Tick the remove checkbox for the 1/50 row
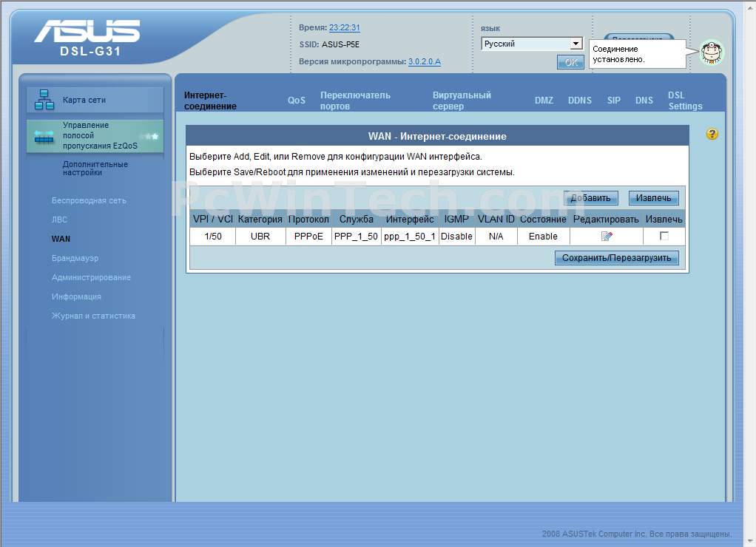 click(x=664, y=236)
